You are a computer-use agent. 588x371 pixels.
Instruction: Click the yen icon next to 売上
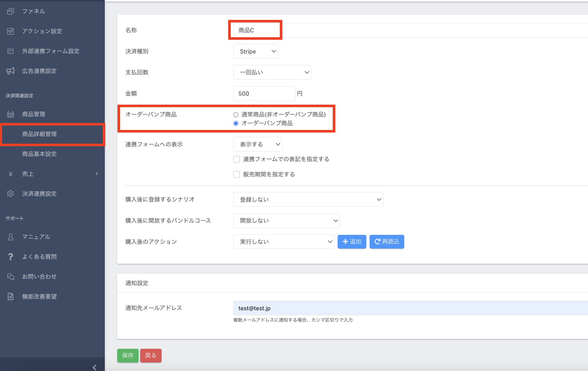(10, 174)
